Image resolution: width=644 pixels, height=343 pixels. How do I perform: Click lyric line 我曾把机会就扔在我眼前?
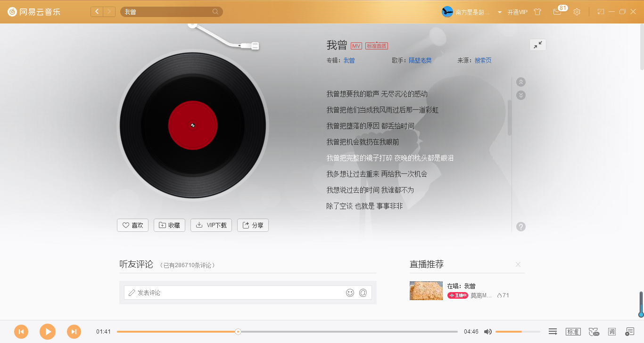(x=363, y=142)
